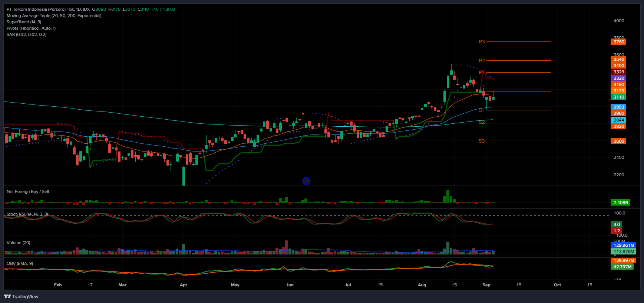Click the green 42.797M OBV tag
This screenshot has width=644, height=303.
[x=622, y=267]
